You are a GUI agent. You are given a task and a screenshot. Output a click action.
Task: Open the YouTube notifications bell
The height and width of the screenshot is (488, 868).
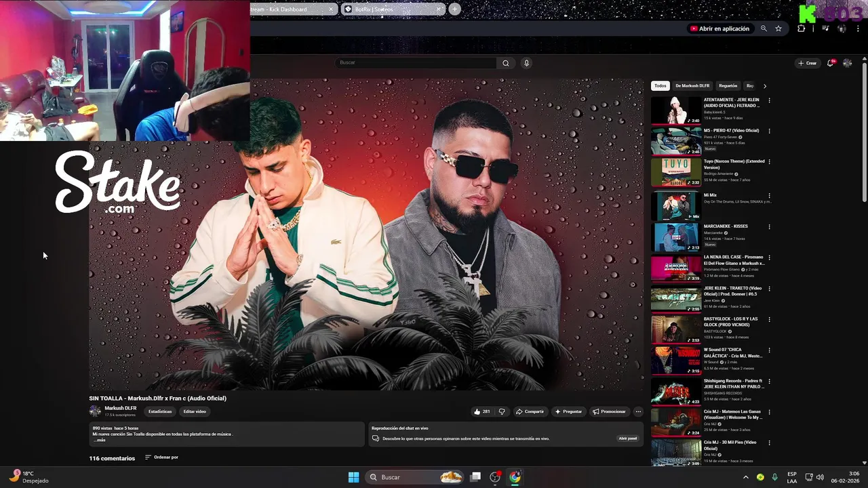[x=831, y=63]
